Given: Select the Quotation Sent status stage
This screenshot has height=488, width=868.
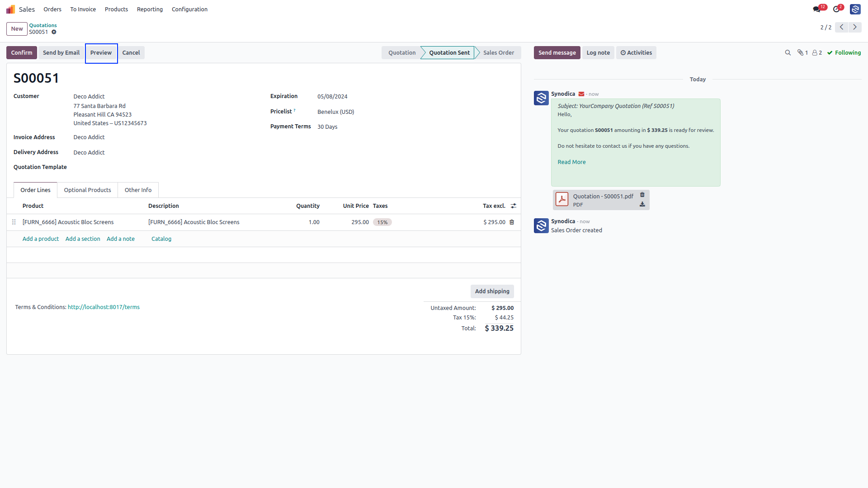Looking at the screenshot, I should pyautogui.click(x=449, y=53).
